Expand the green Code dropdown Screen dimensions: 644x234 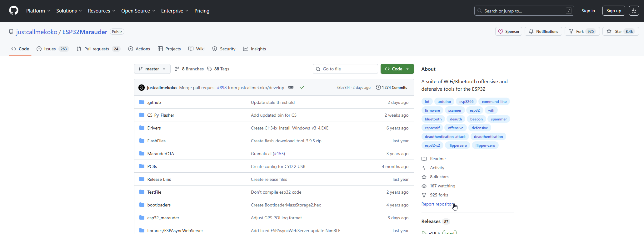(x=397, y=69)
